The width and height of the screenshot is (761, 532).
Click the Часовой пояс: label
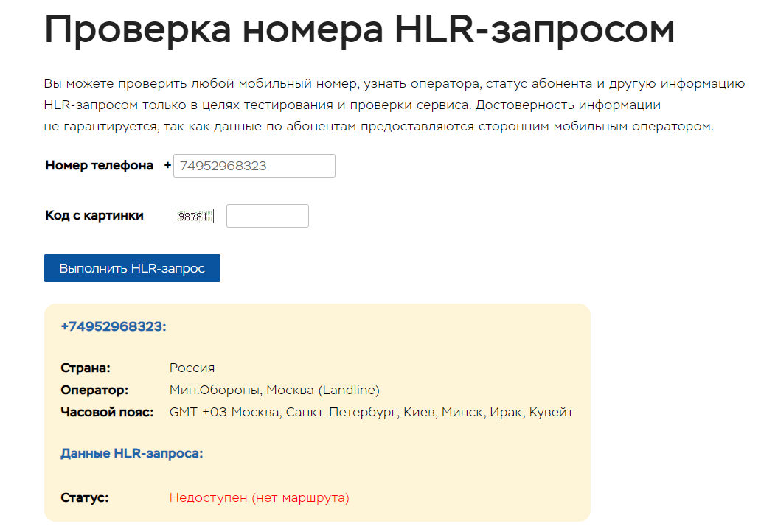pyautogui.click(x=107, y=412)
